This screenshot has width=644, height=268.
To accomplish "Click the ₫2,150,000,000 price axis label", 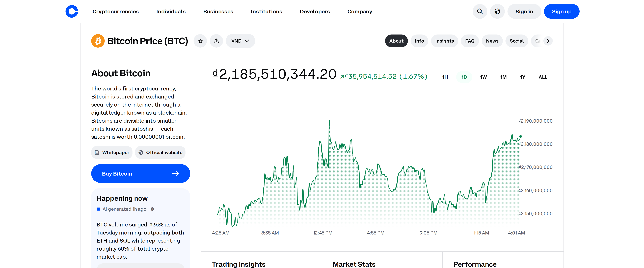I will [x=535, y=214].
